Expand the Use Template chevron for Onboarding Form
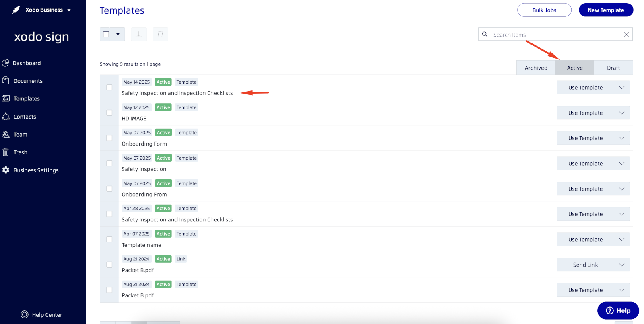Viewport: 644px width, 324px height. tap(622, 138)
